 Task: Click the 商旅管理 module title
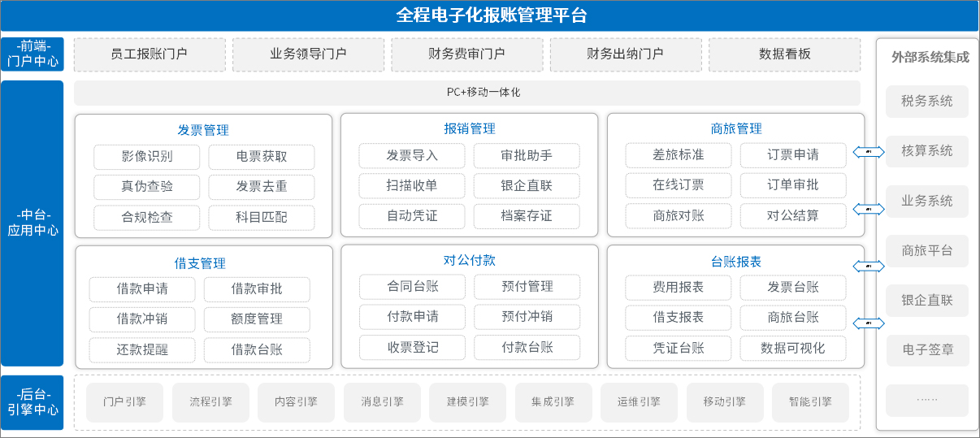(x=735, y=128)
